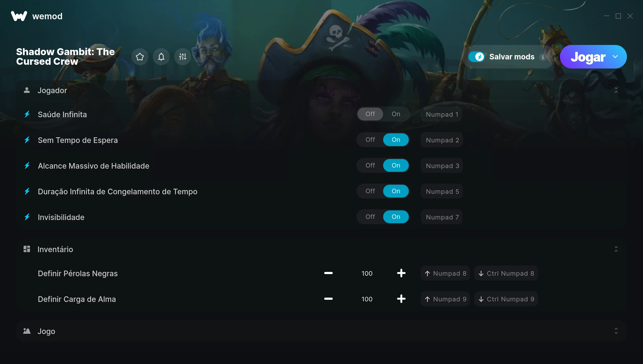
Task: Favorite the game with the star icon
Action: [140, 57]
